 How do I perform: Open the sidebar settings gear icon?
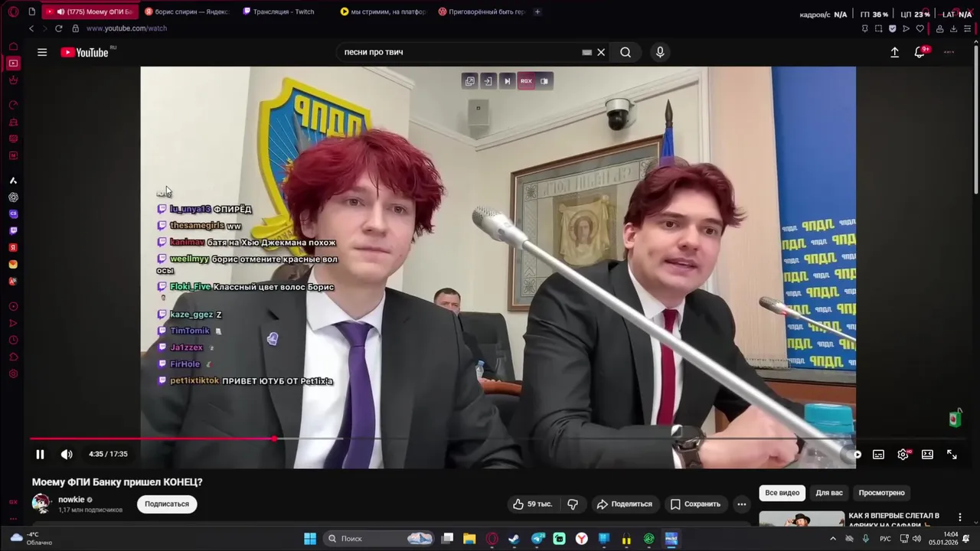[x=13, y=374]
